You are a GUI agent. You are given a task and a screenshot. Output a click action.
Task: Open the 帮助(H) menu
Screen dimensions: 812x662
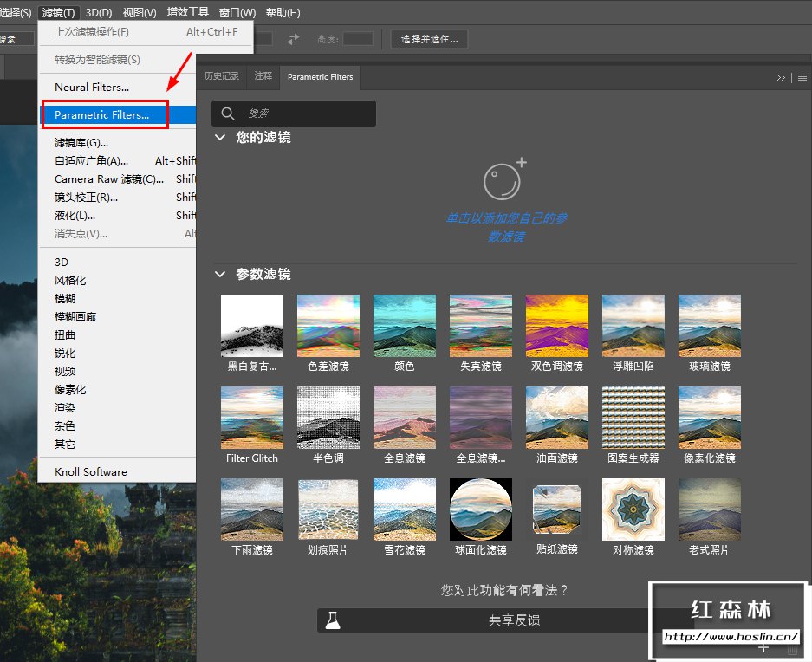pyautogui.click(x=283, y=12)
